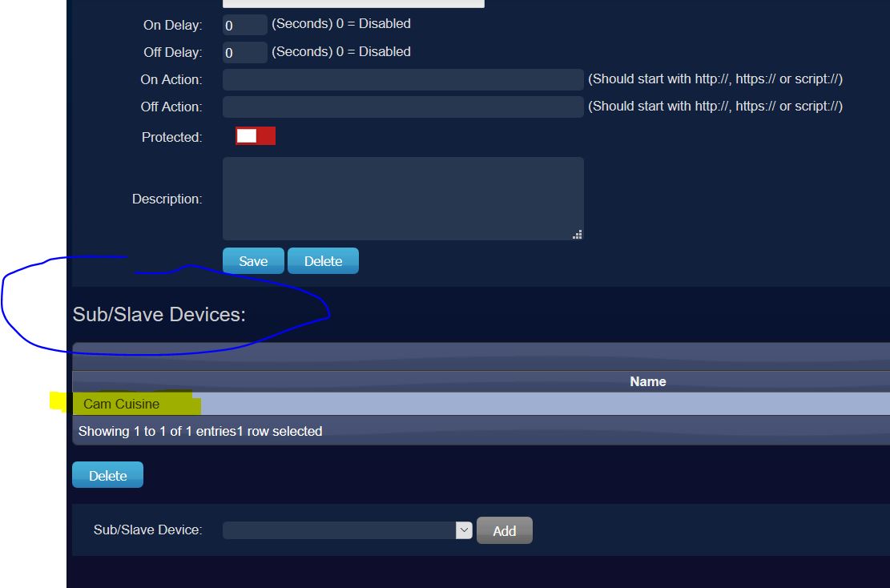Screen dimensions: 890x588
Task: Click the Sub/Slave Devices heading
Action: [159, 314]
